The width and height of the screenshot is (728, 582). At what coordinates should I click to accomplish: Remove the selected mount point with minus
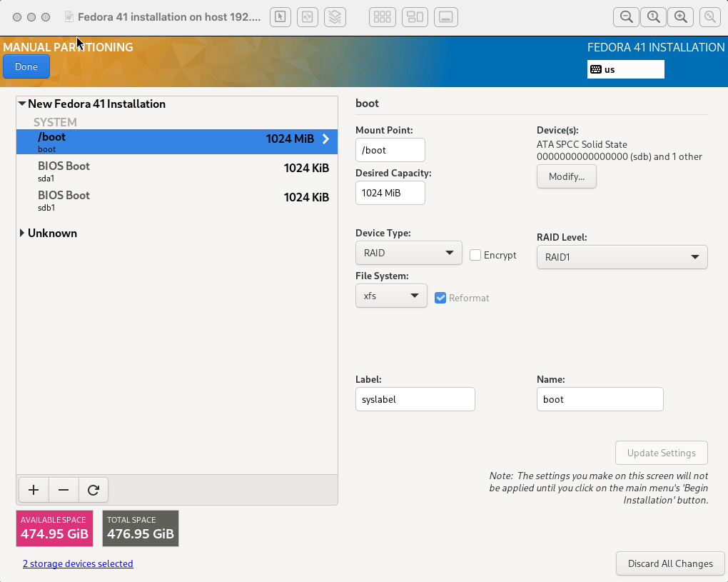click(x=64, y=490)
